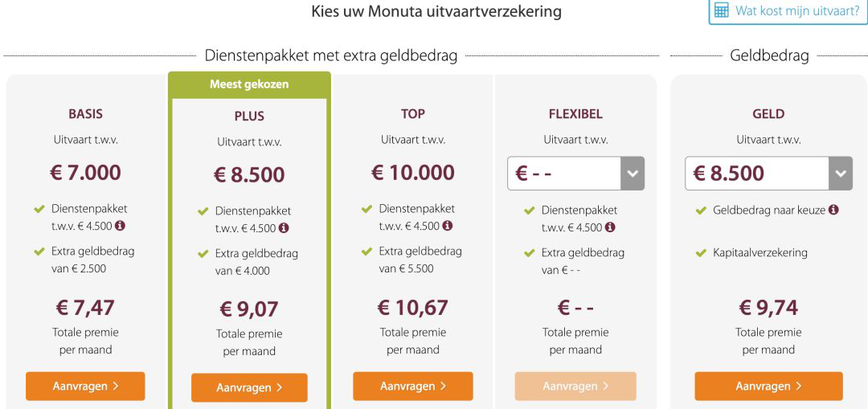Click the info icon in PLUS Dienstenpakket
868x409 pixels.
(x=284, y=228)
